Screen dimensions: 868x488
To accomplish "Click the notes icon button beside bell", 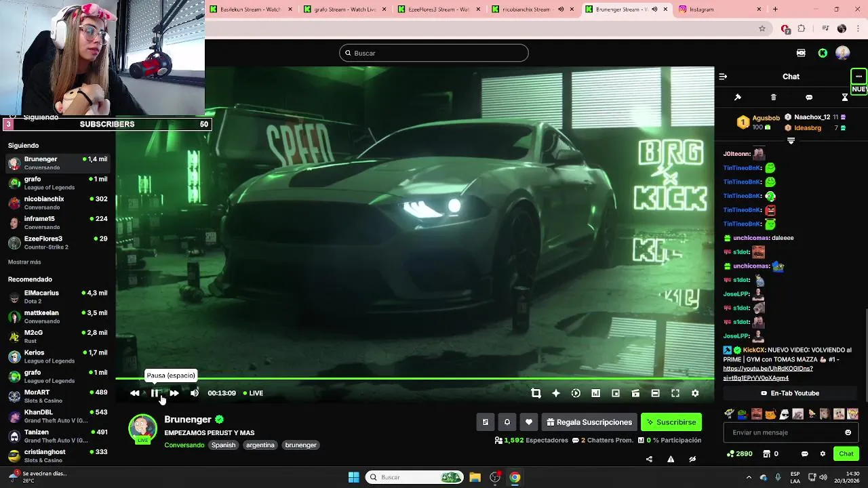I will (x=486, y=422).
